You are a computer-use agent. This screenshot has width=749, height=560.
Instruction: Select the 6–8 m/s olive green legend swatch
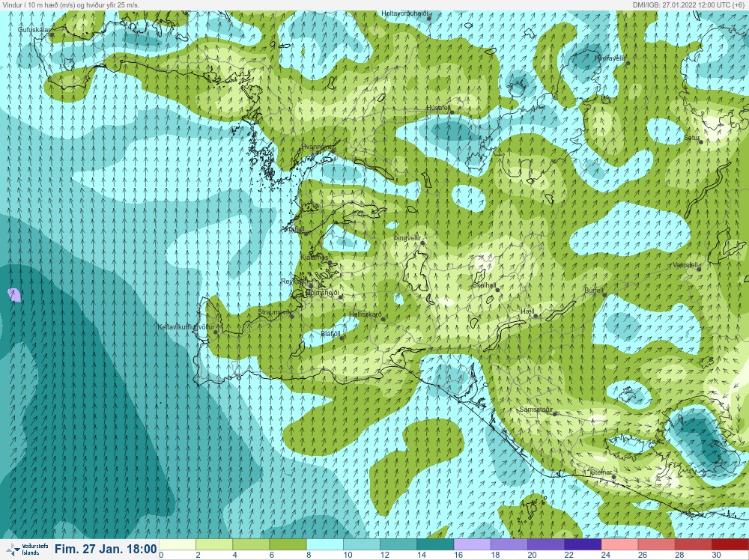[x=288, y=545]
